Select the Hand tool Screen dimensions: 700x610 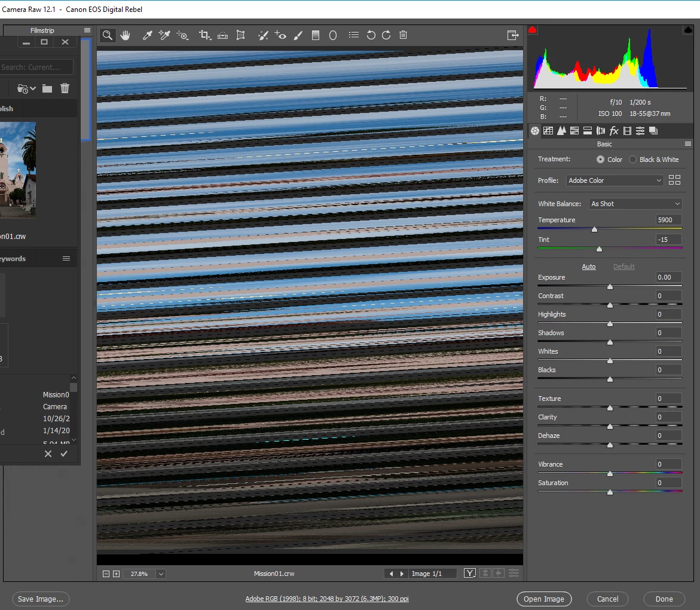pos(125,35)
